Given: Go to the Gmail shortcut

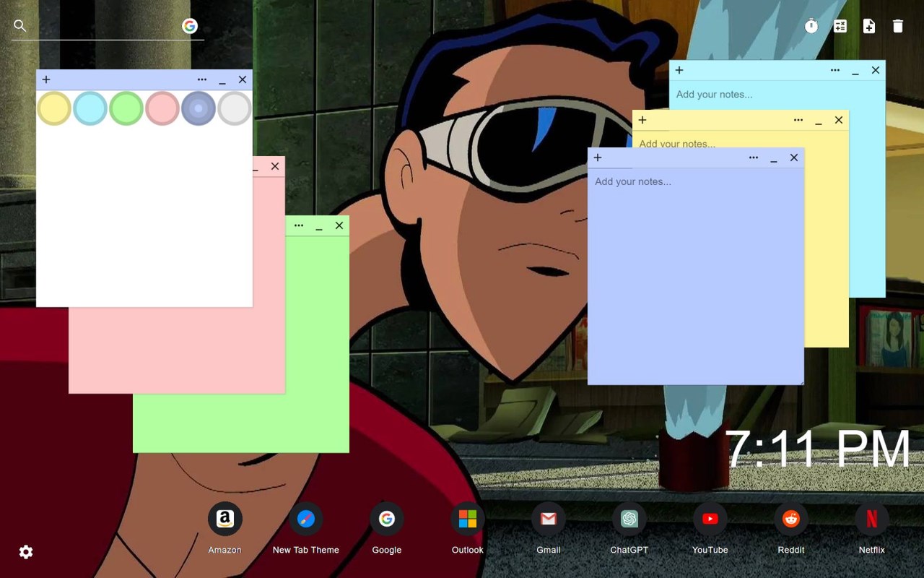Looking at the screenshot, I should tap(549, 519).
